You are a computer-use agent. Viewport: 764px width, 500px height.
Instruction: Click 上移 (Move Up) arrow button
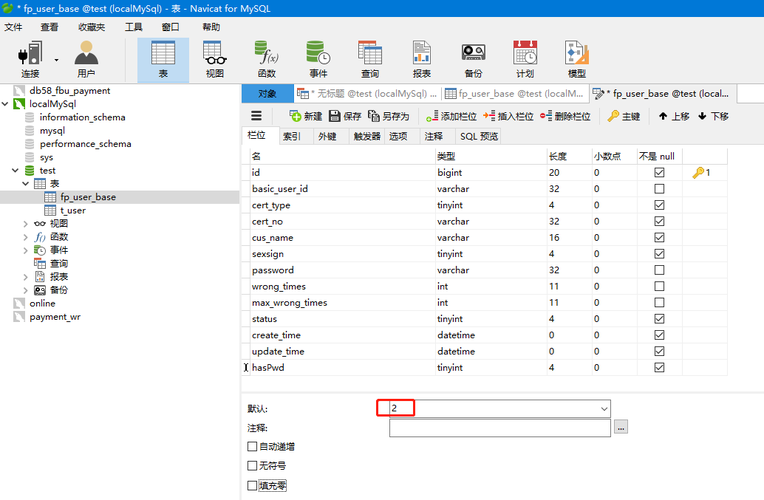(674, 116)
